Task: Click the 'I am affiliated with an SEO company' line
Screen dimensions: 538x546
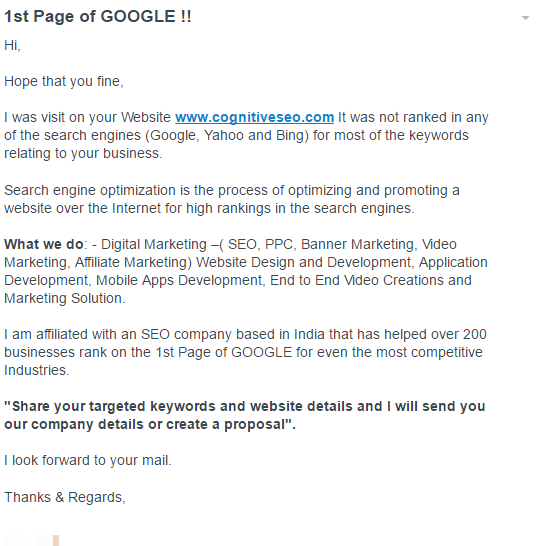Action: [245, 334]
